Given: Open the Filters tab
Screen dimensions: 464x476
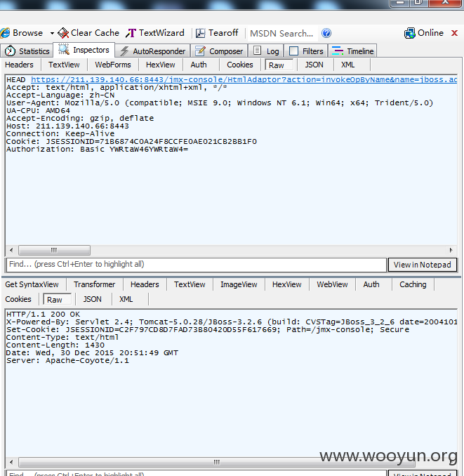Looking at the screenshot, I should pyautogui.click(x=306, y=51).
